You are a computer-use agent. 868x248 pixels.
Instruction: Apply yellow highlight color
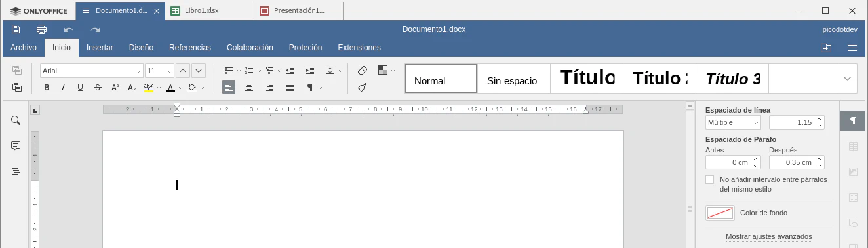(149, 87)
